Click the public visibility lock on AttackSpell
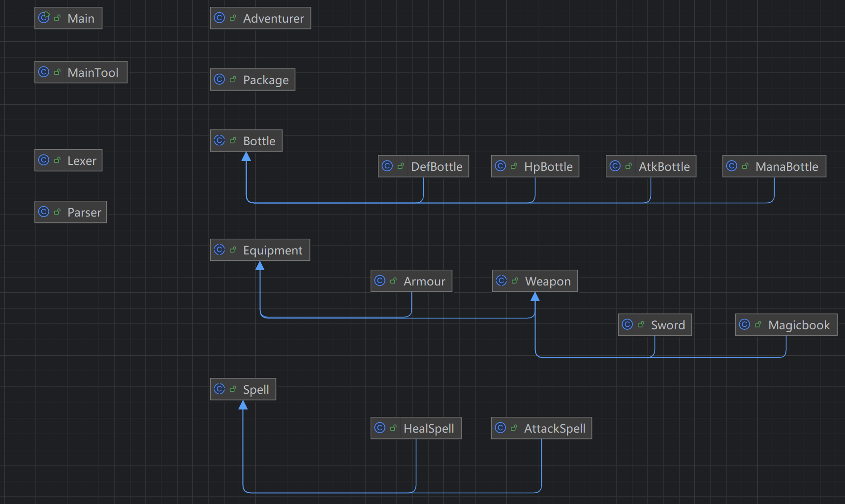This screenshot has height=504, width=845. pos(514,428)
